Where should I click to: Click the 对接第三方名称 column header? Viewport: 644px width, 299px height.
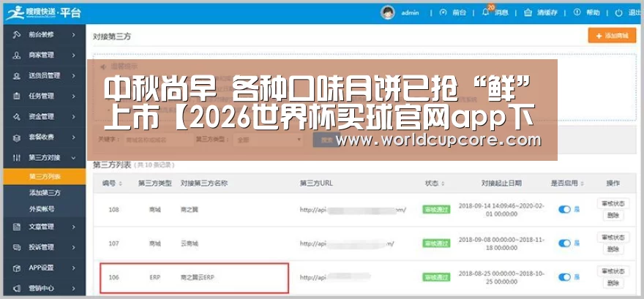pos(204,183)
